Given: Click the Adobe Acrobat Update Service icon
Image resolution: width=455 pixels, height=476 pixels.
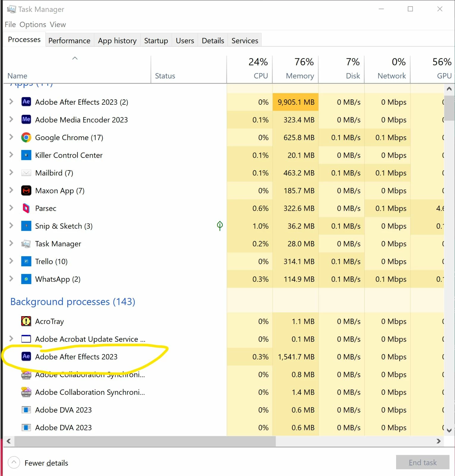Looking at the screenshot, I should click(x=26, y=339).
